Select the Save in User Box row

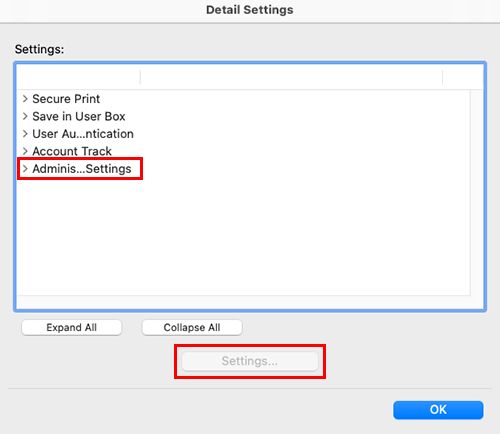243,116
